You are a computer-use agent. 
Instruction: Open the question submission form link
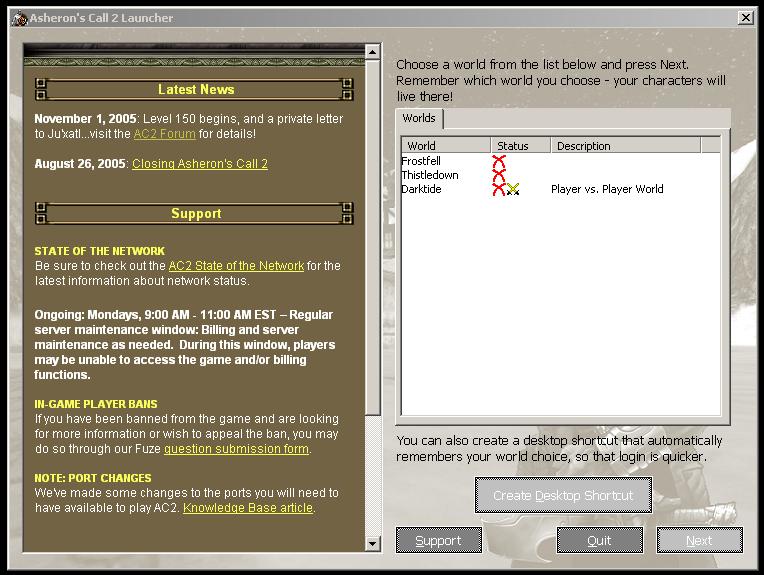[x=236, y=449]
